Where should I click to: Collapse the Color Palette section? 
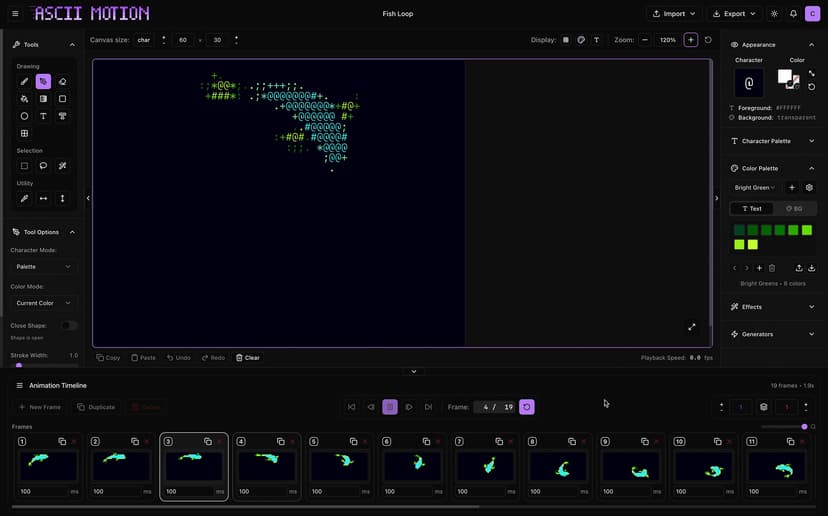pyautogui.click(x=812, y=168)
